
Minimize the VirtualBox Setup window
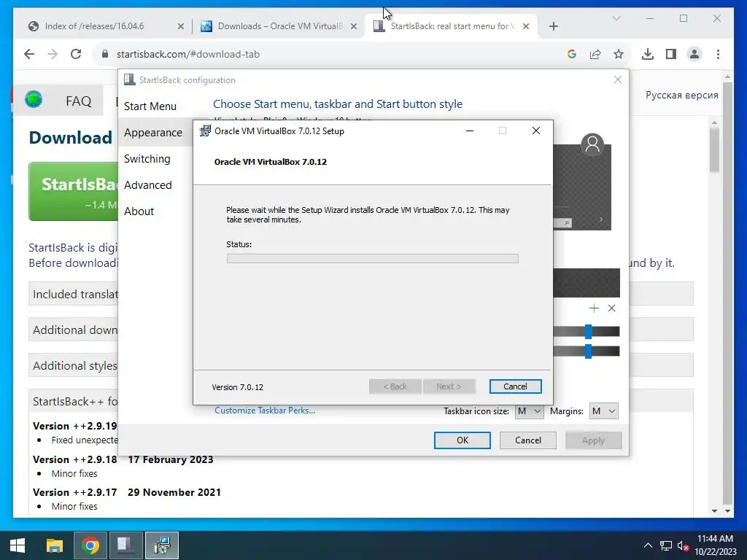(470, 131)
